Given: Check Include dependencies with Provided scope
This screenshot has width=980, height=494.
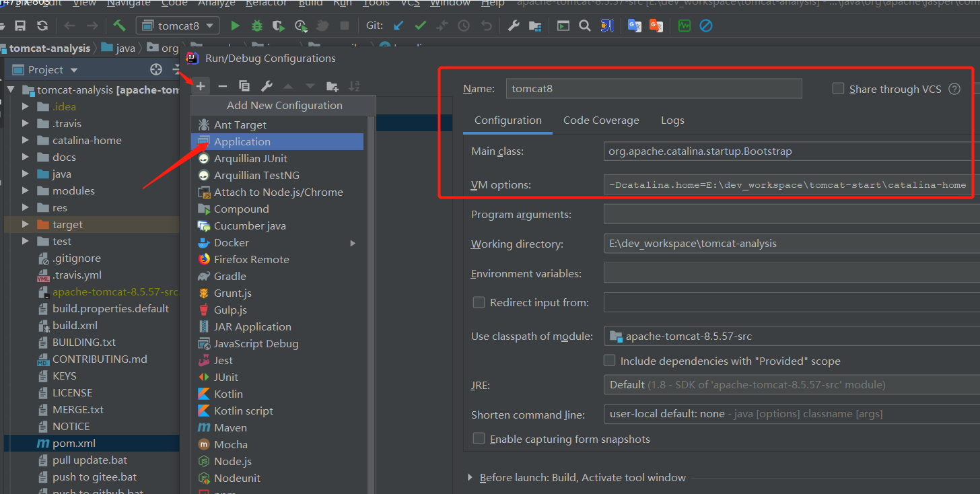Looking at the screenshot, I should pyautogui.click(x=609, y=361).
